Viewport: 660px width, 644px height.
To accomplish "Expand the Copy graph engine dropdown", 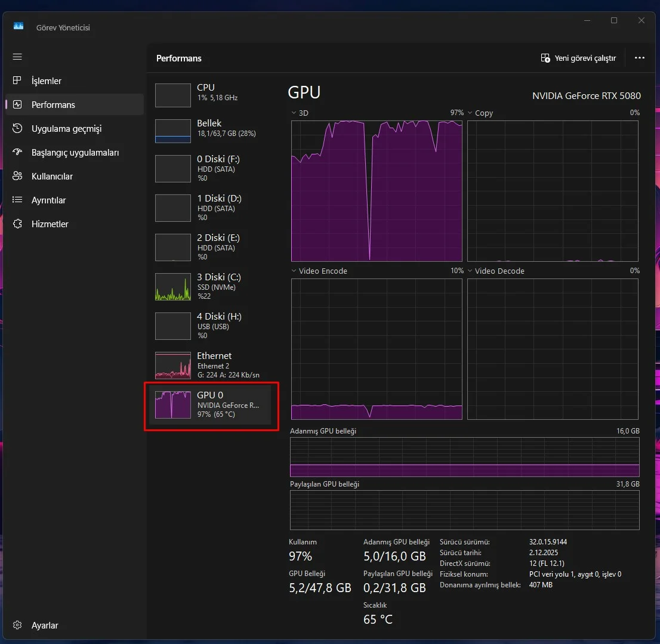I will [470, 113].
